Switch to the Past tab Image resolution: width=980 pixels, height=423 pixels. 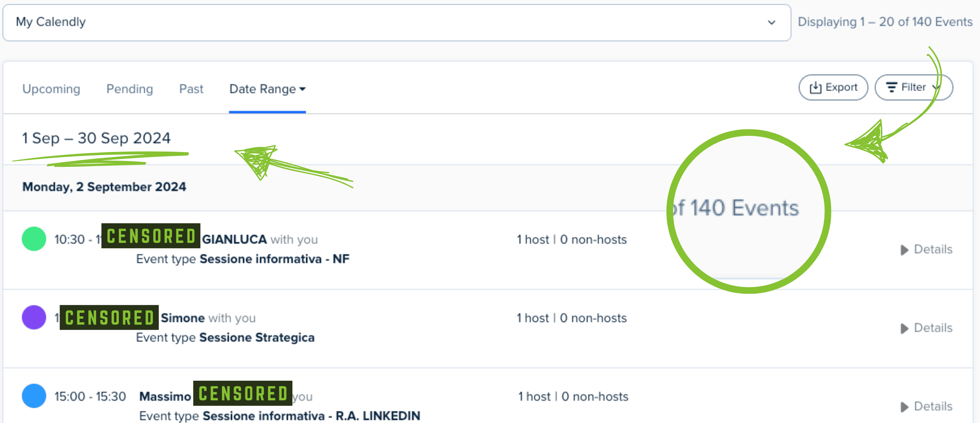(191, 89)
